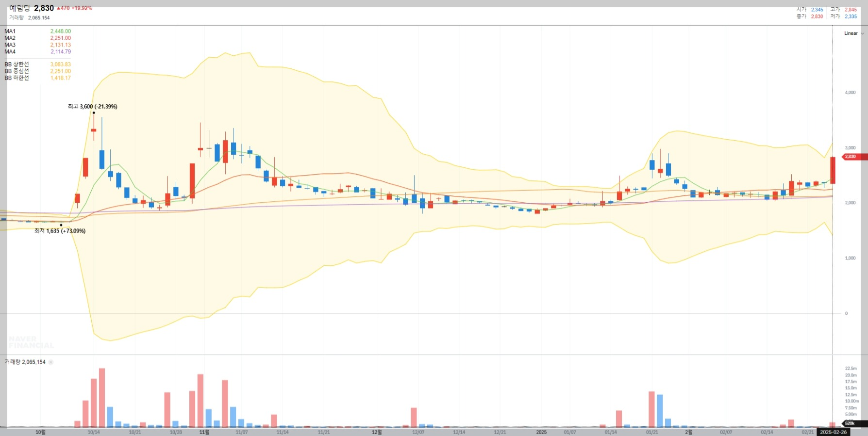The height and width of the screenshot is (436, 868).
Task: Click the 2,000 price axis label
Action: [x=850, y=203]
